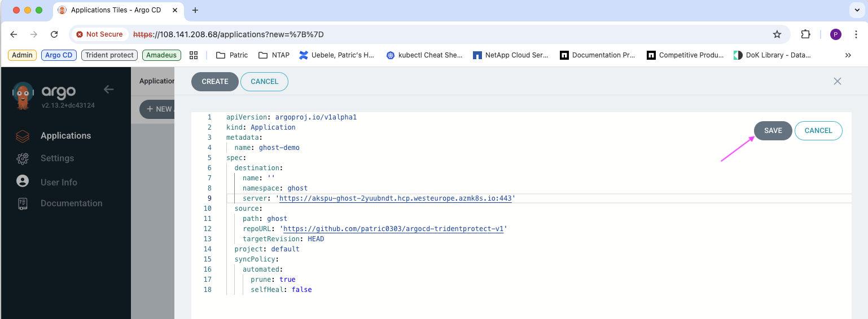The height and width of the screenshot is (319, 868).
Task: Collapse the Argo sidebar with arrow icon
Action: point(109,89)
